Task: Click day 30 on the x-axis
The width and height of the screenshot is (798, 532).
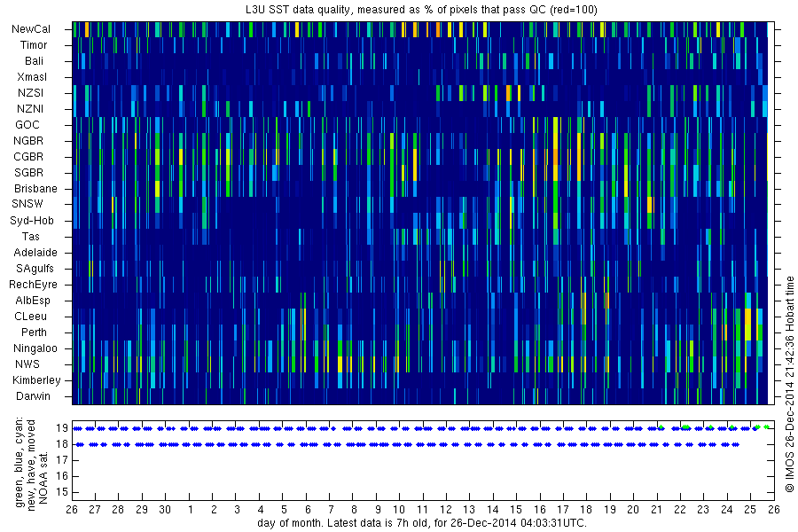Action: (x=165, y=510)
